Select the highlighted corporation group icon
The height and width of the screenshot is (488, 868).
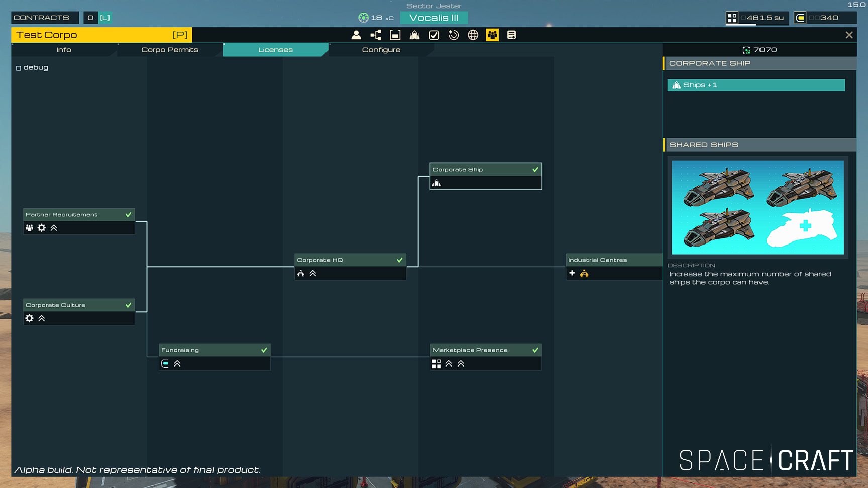pos(492,35)
